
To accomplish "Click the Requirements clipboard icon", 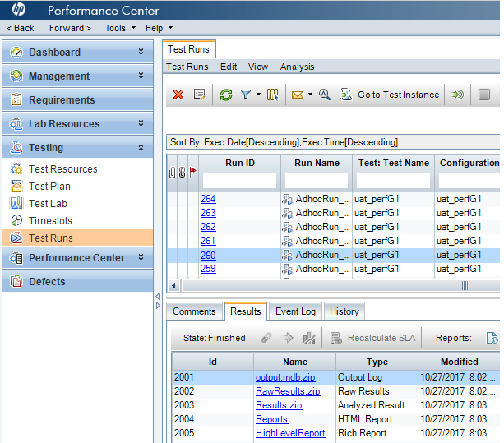I will 16,99.
